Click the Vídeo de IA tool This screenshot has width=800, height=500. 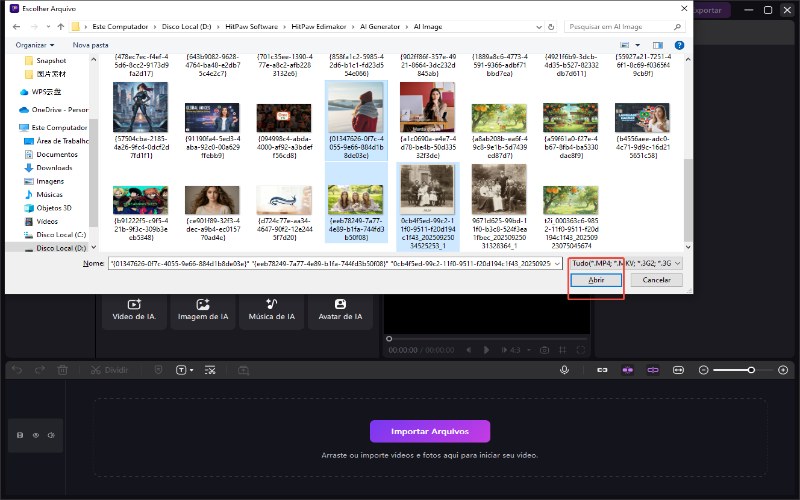pyautogui.click(x=134, y=310)
